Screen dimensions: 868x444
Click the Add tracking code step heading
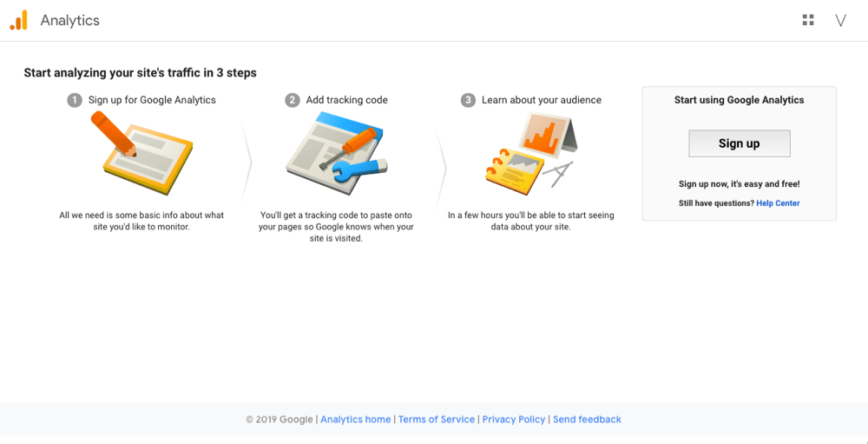pyautogui.click(x=346, y=100)
